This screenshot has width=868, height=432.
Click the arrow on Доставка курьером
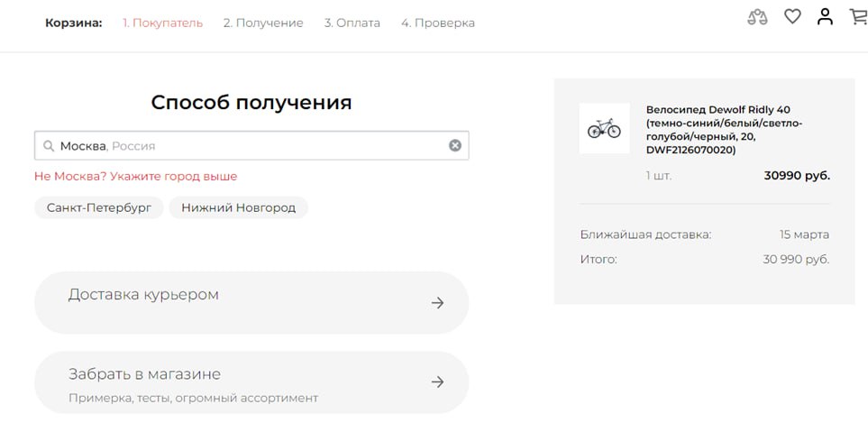(438, 303)
